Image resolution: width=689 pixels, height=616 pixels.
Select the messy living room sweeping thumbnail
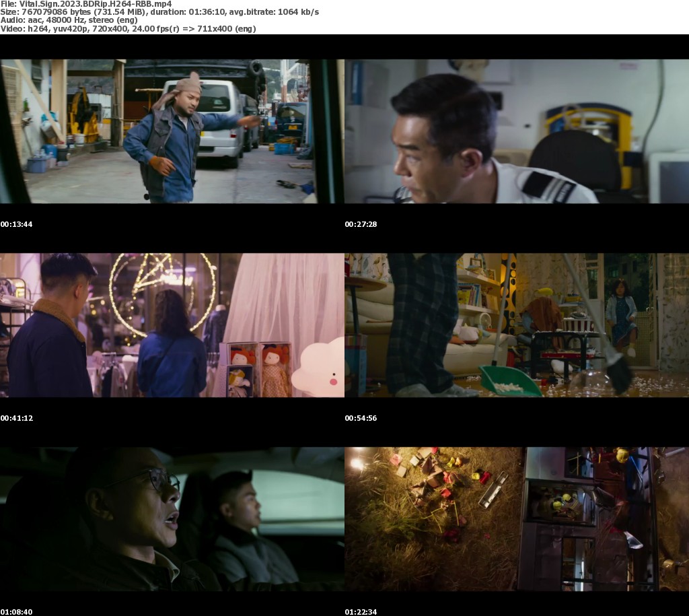pyautogui.click(x=516, y=325)
